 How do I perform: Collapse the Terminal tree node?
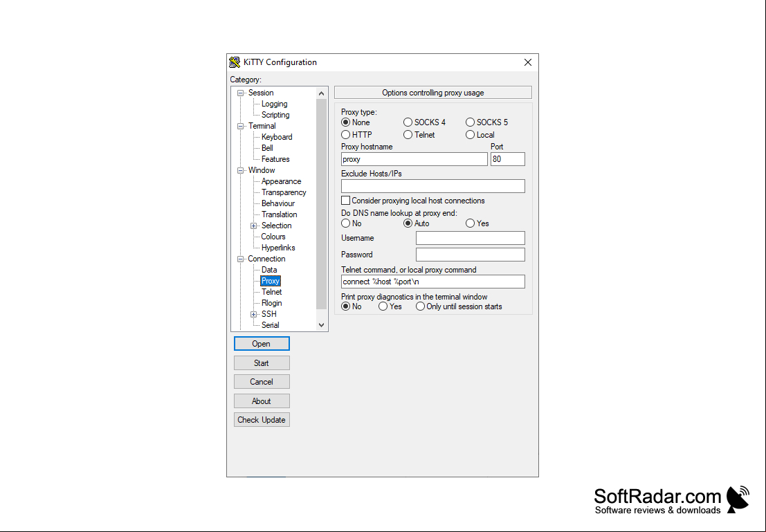tap(240, 126)
